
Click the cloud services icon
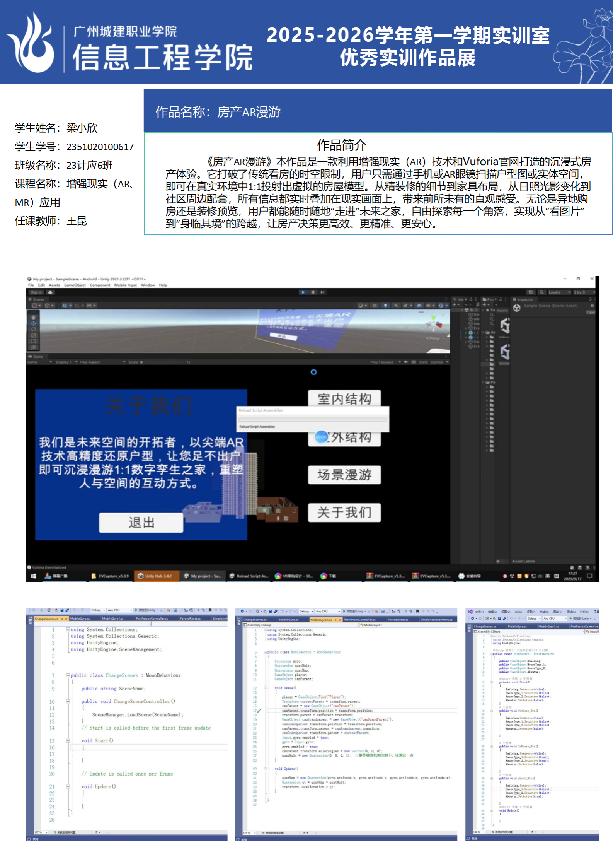pos(50,292)
